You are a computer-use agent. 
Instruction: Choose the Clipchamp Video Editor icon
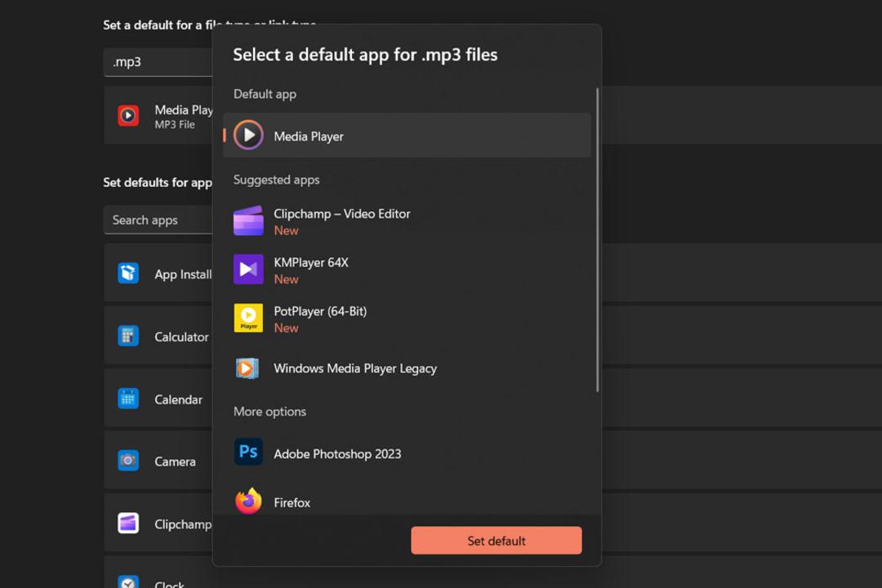click(248, 220)
